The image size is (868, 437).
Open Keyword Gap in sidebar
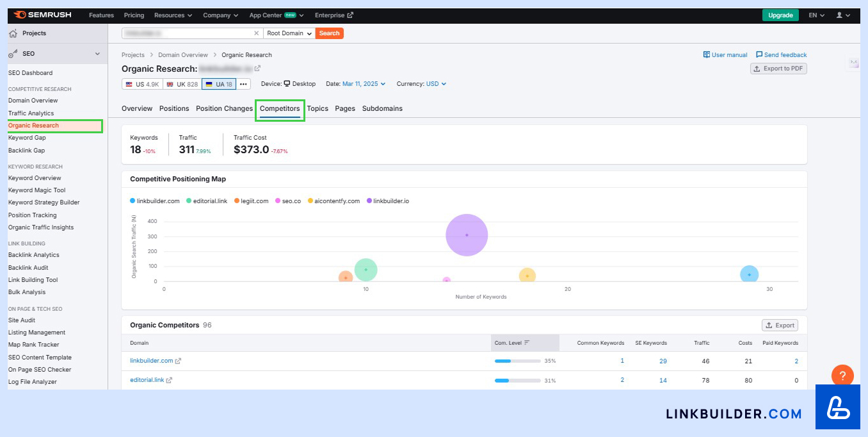[x=27, y=138]
